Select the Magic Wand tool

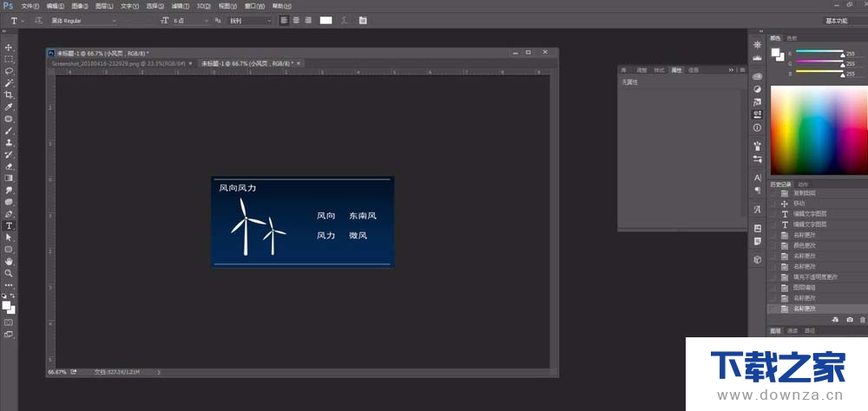(9, 83)
